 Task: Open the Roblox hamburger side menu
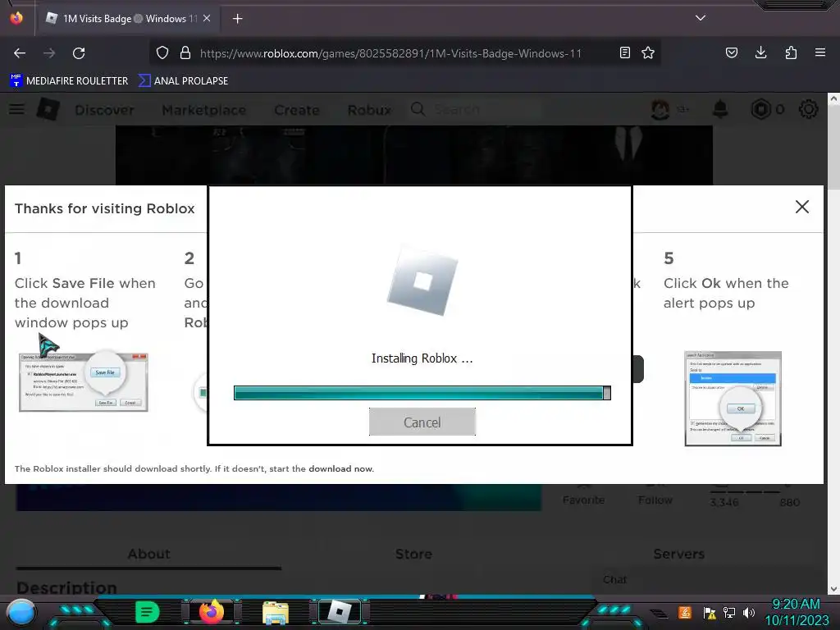[16, 109]
